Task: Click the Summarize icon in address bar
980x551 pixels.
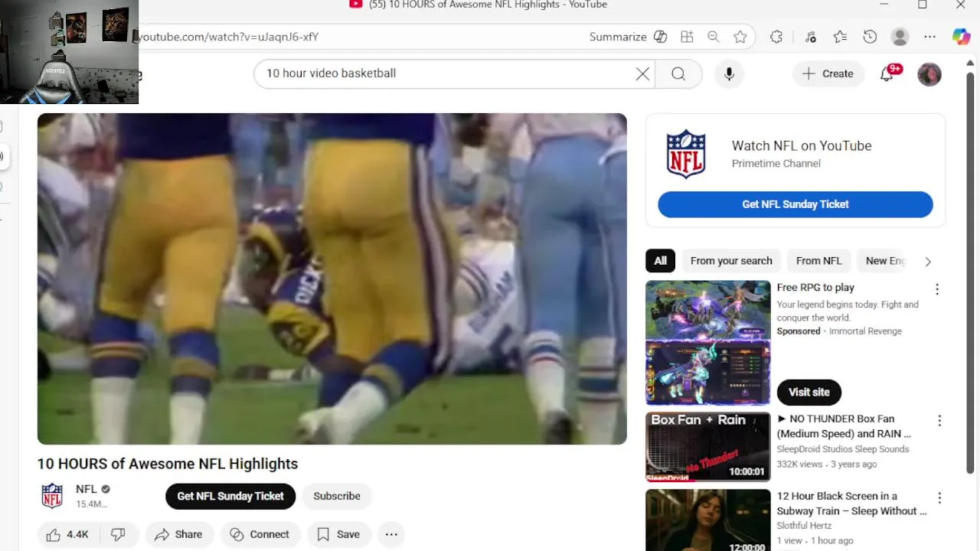Action: pyautogui.click(x=660, y=37)
